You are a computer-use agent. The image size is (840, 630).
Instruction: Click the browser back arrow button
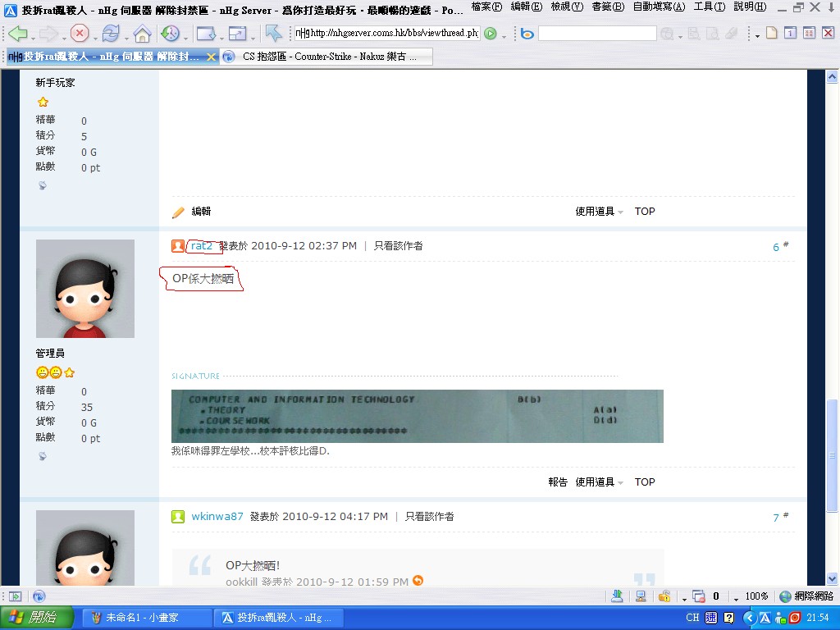[18, 34]
